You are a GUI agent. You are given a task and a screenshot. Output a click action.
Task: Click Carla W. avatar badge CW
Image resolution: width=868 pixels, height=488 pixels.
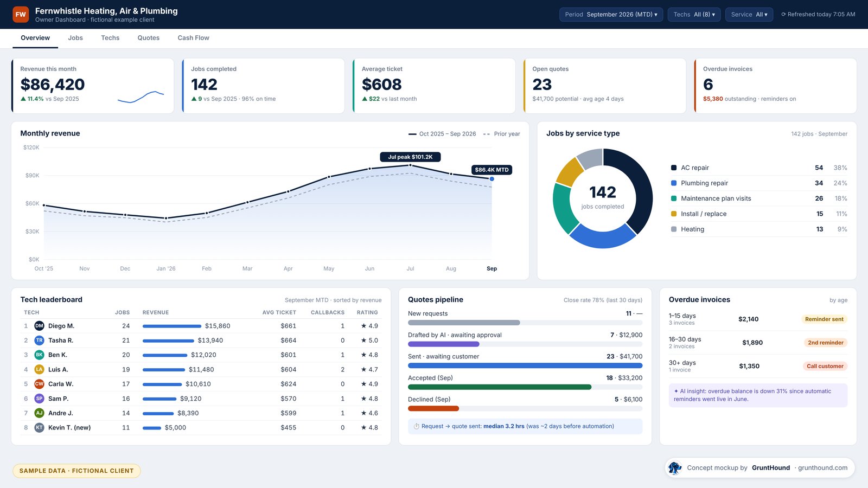(x=39, y=384)
